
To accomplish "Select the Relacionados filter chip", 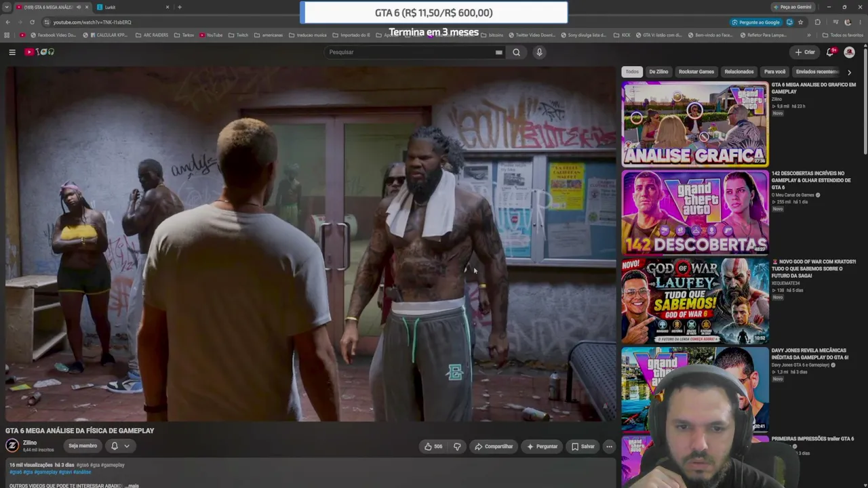I will [x=739, y=72].
